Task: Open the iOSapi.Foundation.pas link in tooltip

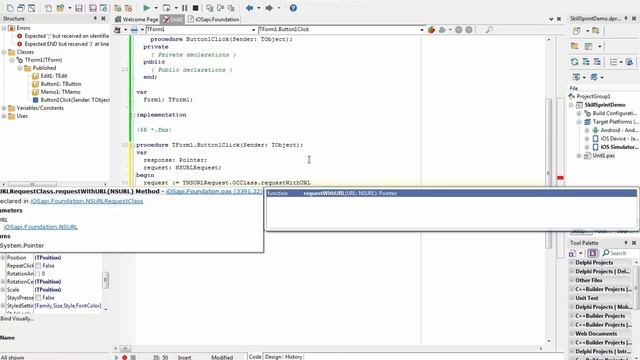Action: pos(214,191)
